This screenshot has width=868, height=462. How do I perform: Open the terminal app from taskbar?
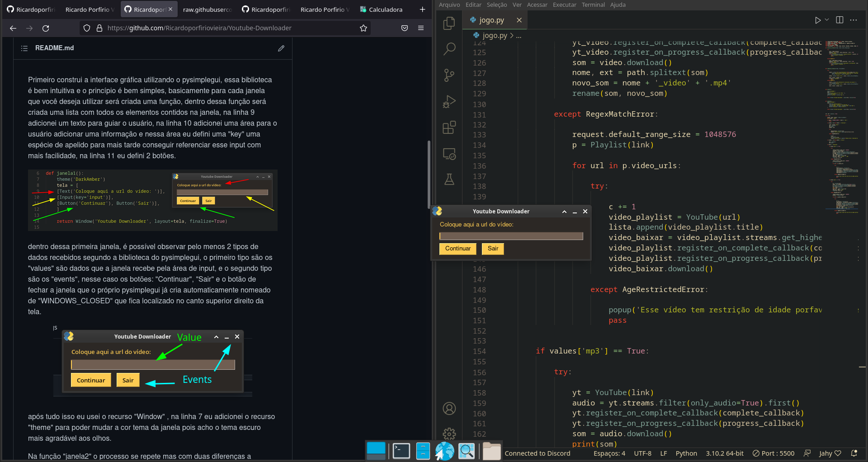(401, 451)
